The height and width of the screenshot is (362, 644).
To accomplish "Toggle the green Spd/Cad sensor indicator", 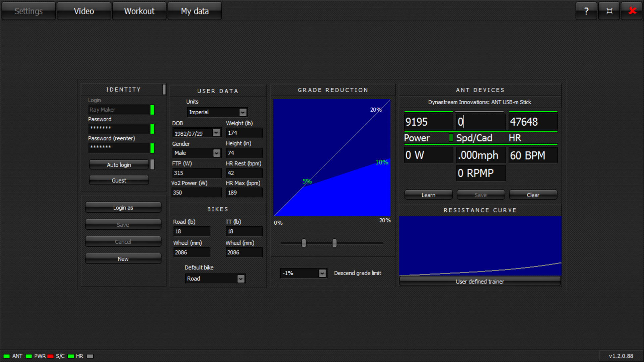I will tap(451, 137).
